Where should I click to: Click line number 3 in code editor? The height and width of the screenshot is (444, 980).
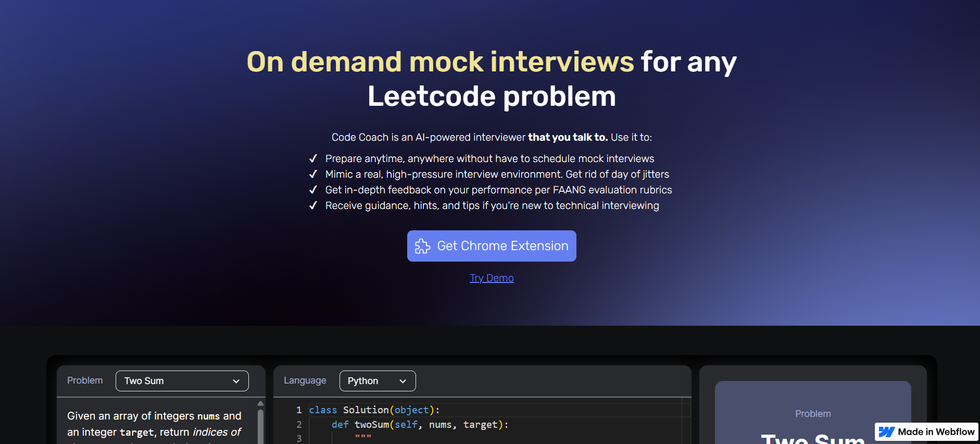pyautogui.click(x=299, y=438)
